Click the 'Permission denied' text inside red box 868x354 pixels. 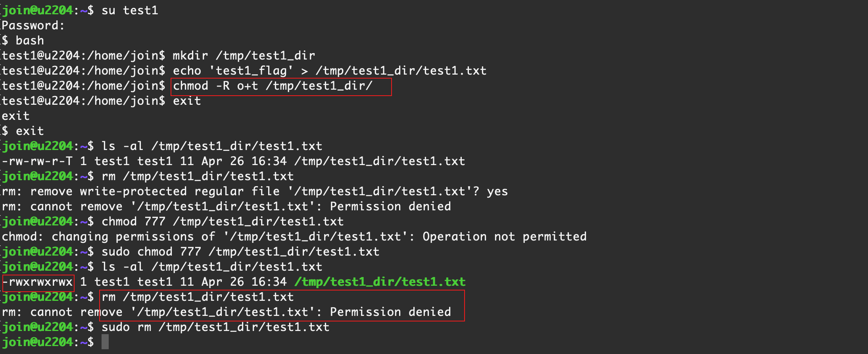(390, 312)
